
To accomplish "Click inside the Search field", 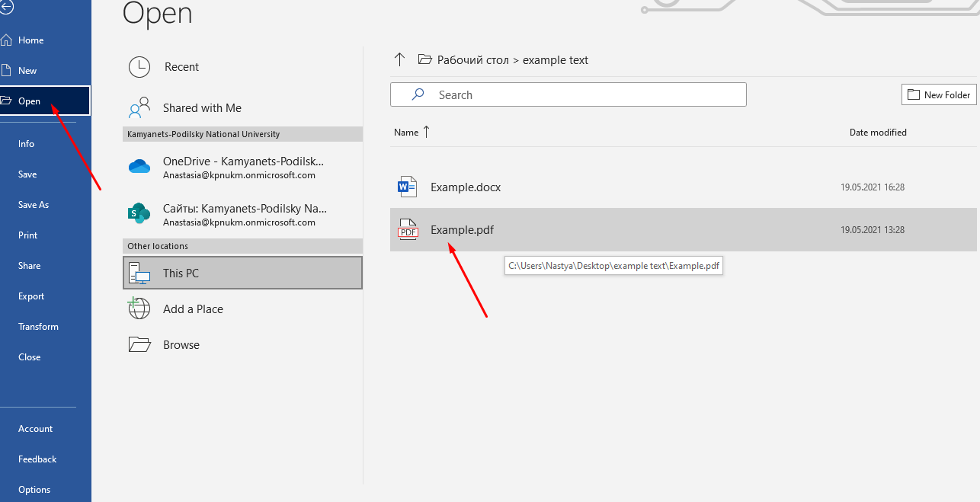I will click(x=568, y=94).
